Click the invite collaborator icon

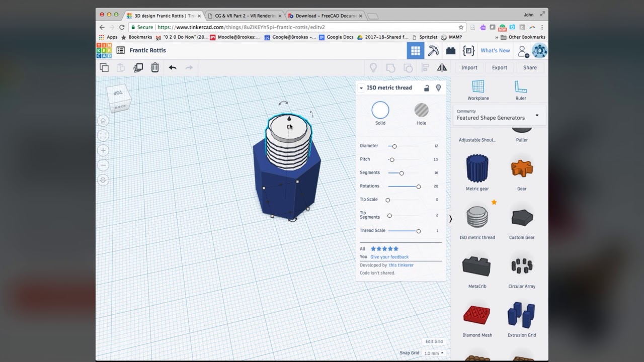tap(523, 51)
